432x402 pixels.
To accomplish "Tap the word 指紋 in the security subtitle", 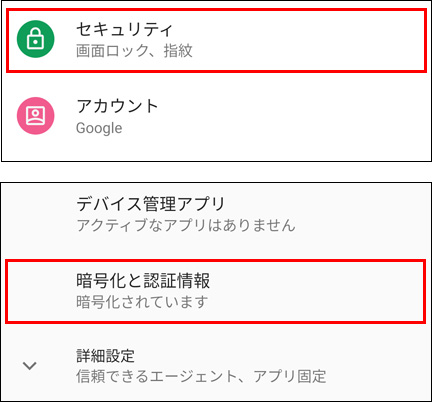I will coord(178,51).
